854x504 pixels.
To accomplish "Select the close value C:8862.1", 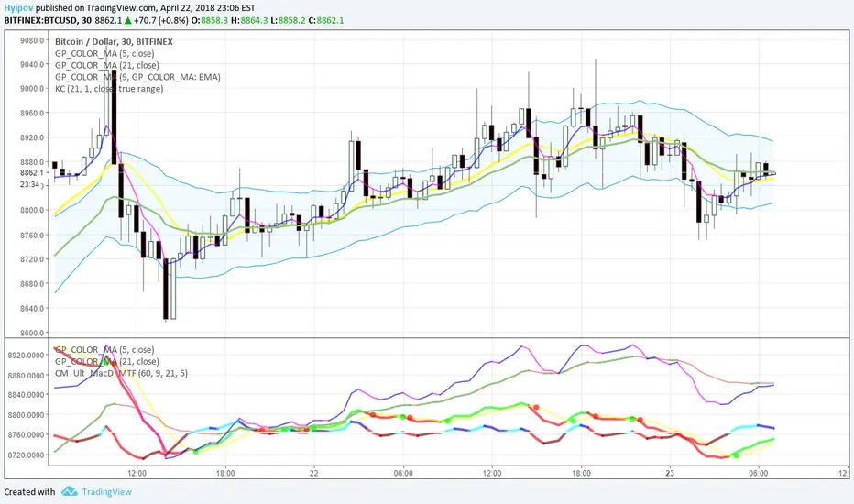I will click(x=325, y=20).
